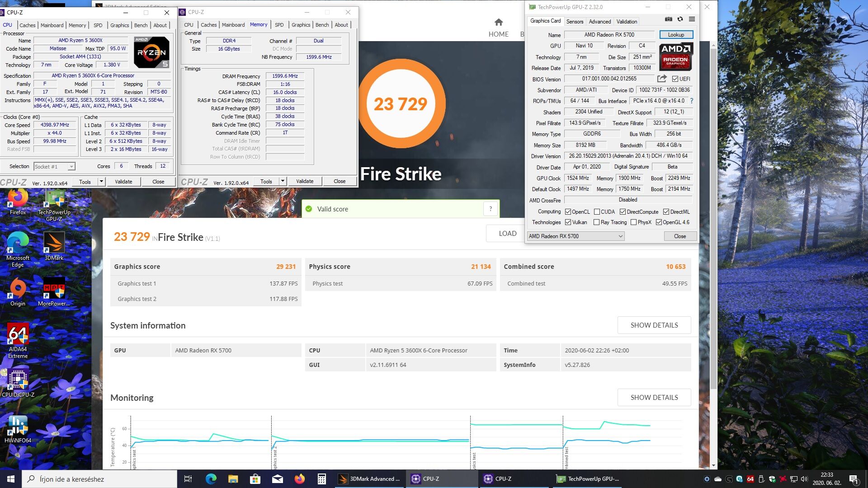Click the Logitech G tray icon

[x=729, y=479]
